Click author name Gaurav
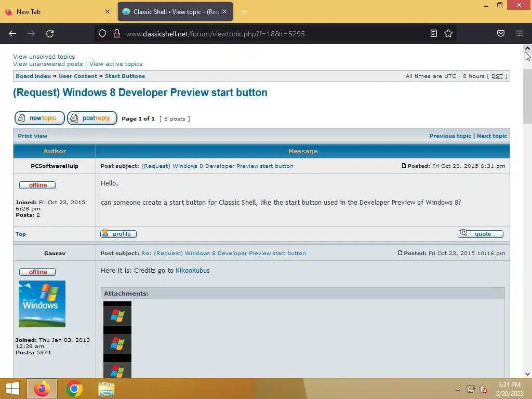This screenshot has width=532, height=399. tap(55, 253)
